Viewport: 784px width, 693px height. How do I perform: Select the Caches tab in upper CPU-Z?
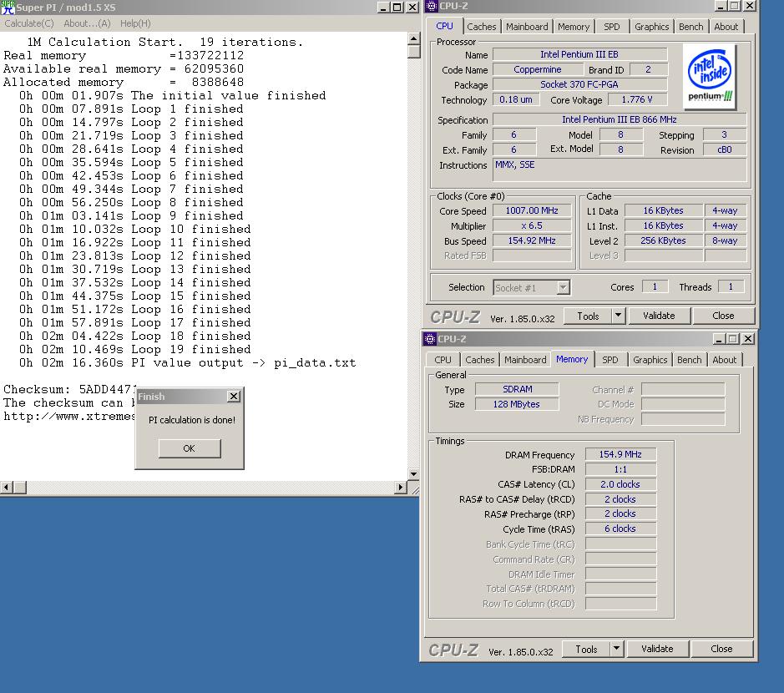482,27
